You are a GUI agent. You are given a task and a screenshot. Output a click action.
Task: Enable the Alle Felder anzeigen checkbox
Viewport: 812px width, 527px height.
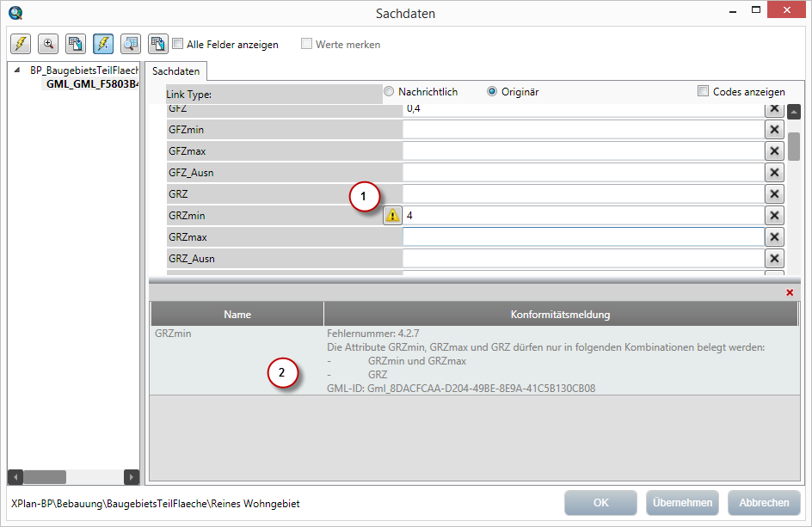point(178,44)
